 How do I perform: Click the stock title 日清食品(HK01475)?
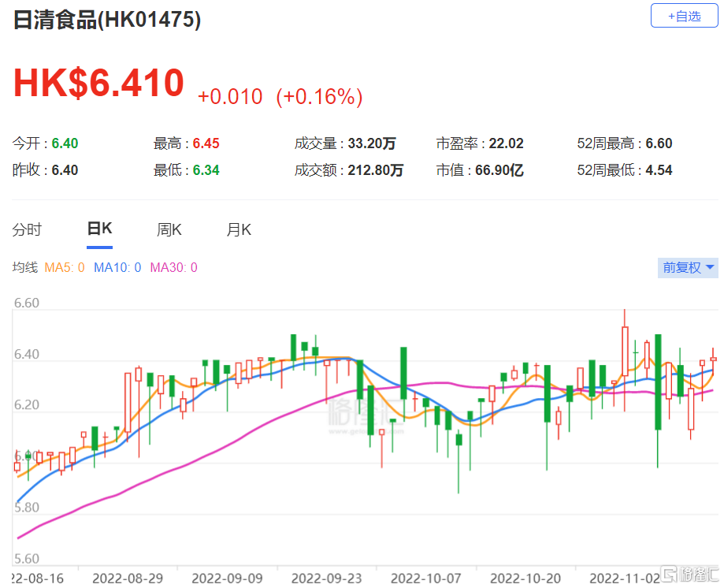(106, 20)
